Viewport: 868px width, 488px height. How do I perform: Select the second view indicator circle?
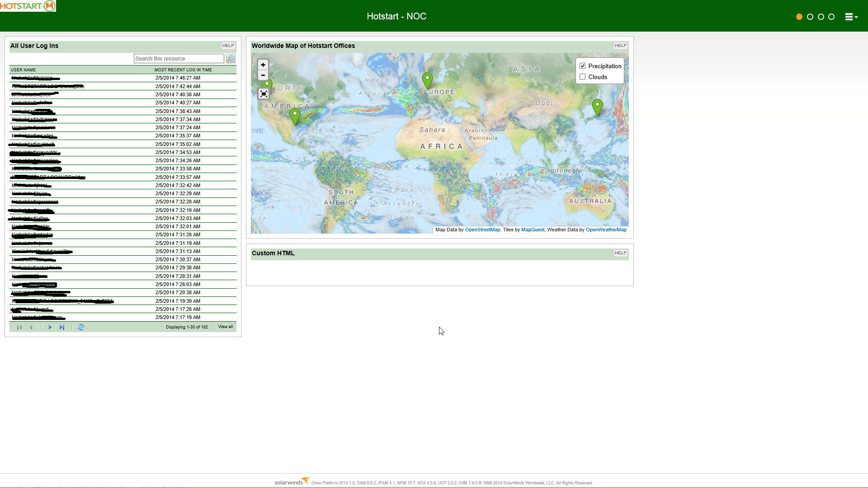[810, 17]
